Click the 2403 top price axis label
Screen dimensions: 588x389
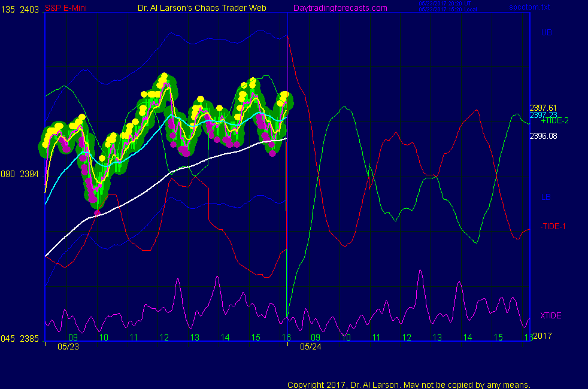coord(31,8)
